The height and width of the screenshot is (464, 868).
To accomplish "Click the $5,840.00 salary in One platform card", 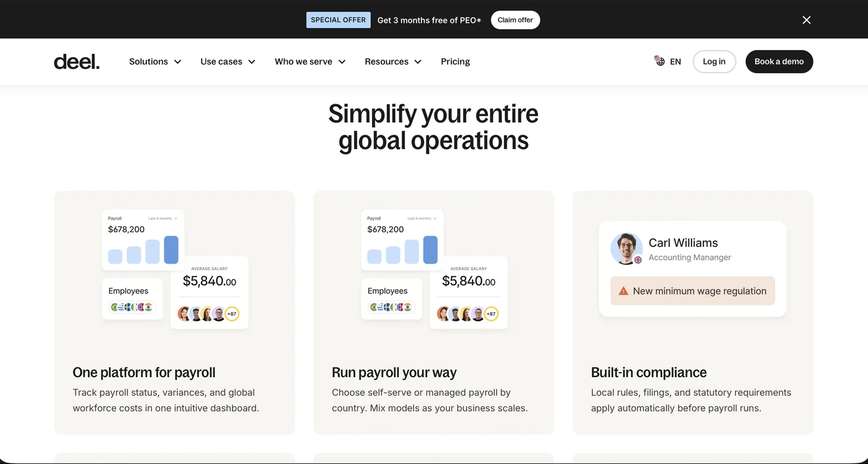I will [x=210, y=281].
